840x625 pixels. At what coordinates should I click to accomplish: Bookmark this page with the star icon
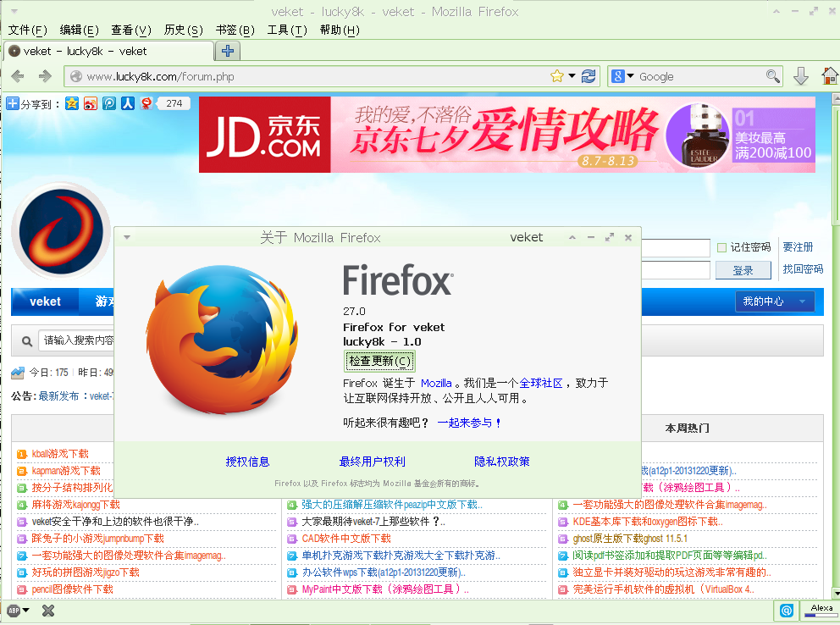[x=557, y=76]
